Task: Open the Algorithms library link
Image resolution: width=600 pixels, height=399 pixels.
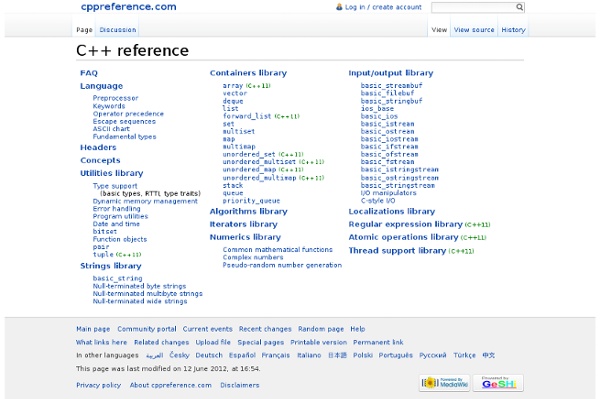Action: click(x=248, y=212)
